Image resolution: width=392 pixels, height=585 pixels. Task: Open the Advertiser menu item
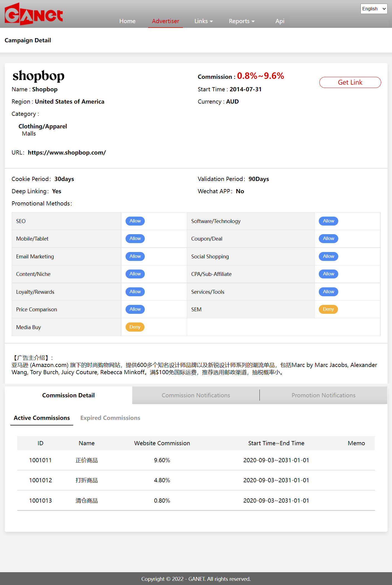[165, 21]
